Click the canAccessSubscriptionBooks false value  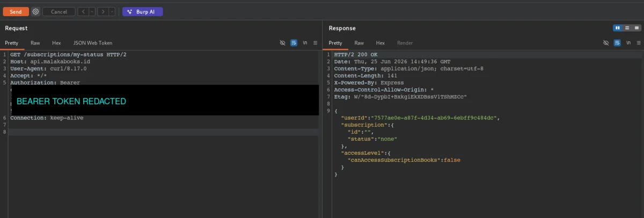click(x=451, y=159)
